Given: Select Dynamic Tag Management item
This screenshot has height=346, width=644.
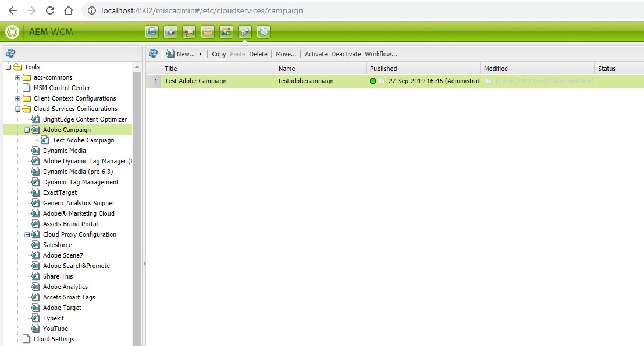Looking at the screenshot, I should click(x=80, y=182).
